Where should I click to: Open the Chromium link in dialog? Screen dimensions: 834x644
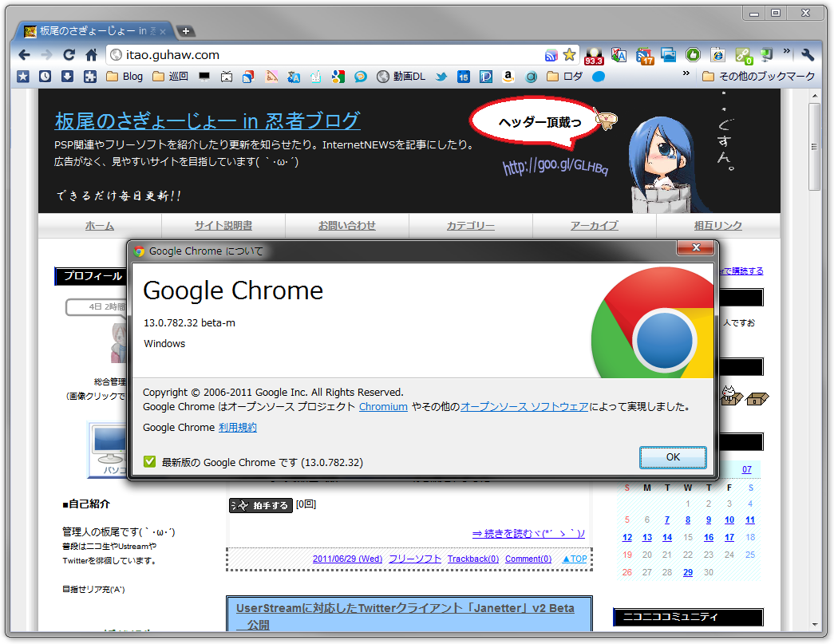(x=383, y=407)
